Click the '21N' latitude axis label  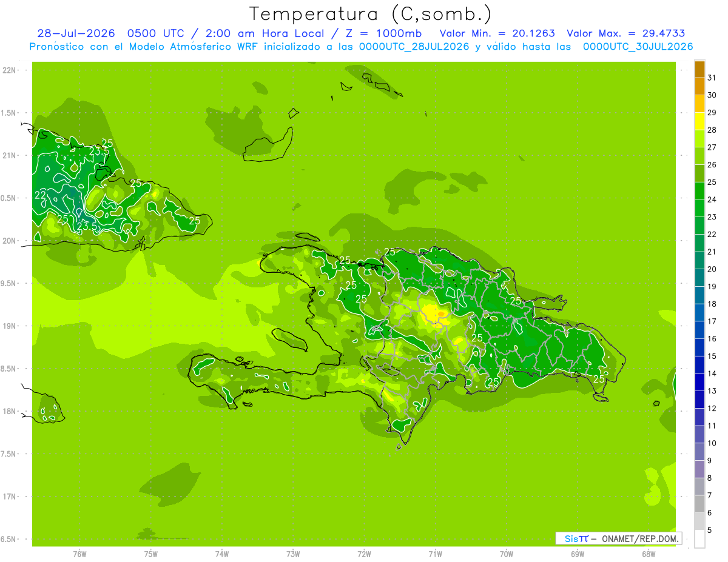click(x=9, y=155)
